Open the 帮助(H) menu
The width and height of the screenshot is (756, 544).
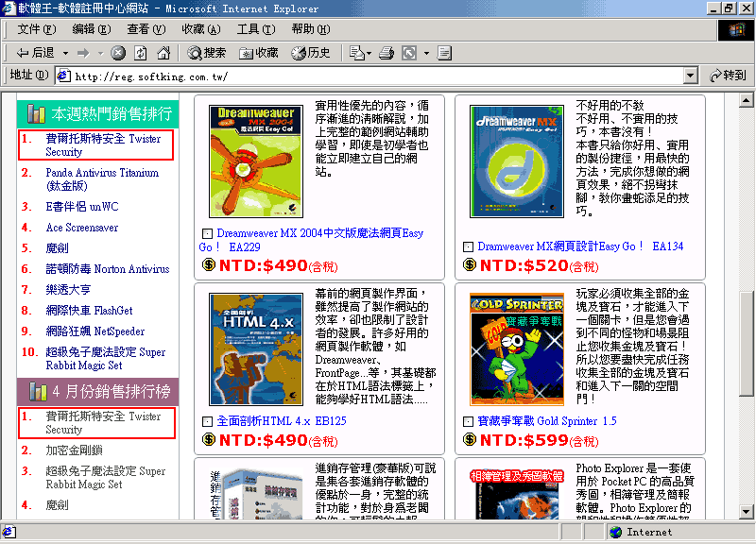tap(311, 29)
